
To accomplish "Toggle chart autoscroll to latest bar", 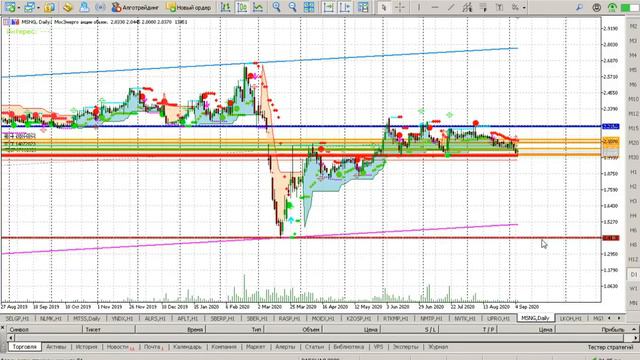I will tap(329, 7).
